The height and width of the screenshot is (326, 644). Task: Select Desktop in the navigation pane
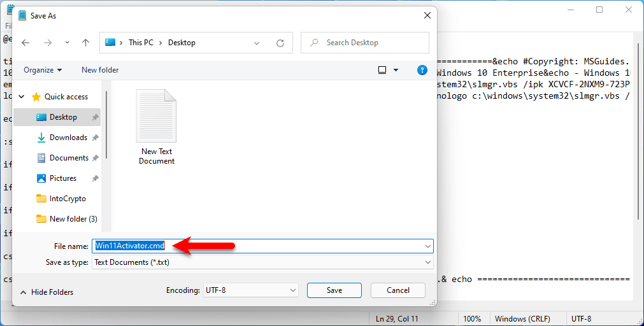pos(57,117)
